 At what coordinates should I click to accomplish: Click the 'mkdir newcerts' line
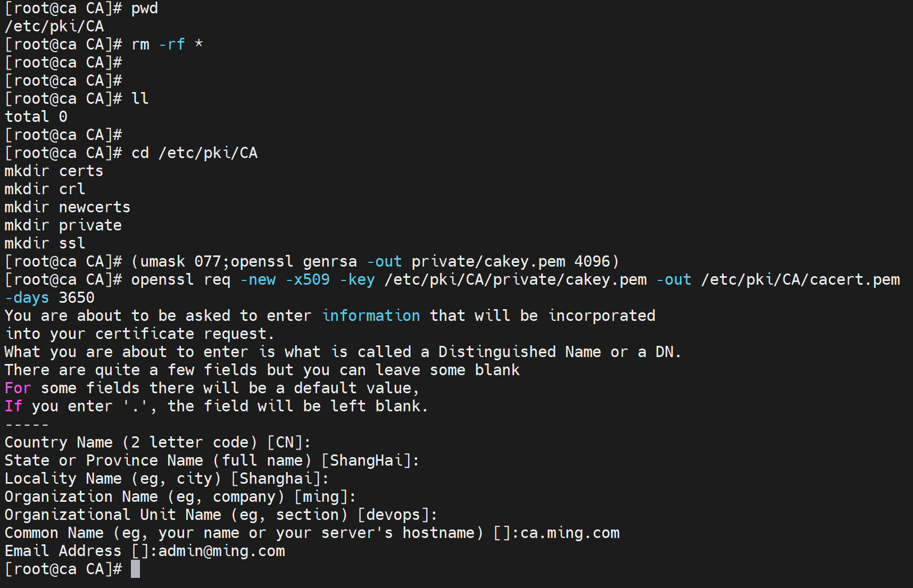(x=68, y=207)
